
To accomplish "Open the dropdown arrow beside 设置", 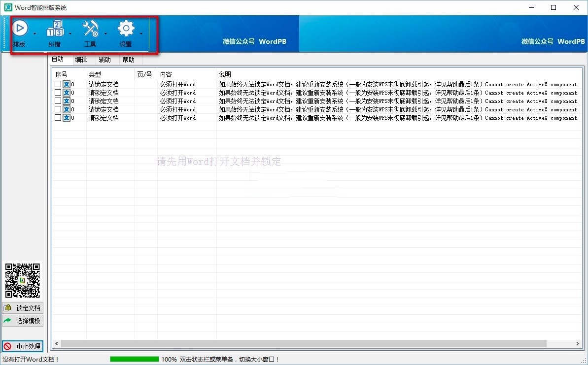I will pyautogui.click(x=141, y=33).
